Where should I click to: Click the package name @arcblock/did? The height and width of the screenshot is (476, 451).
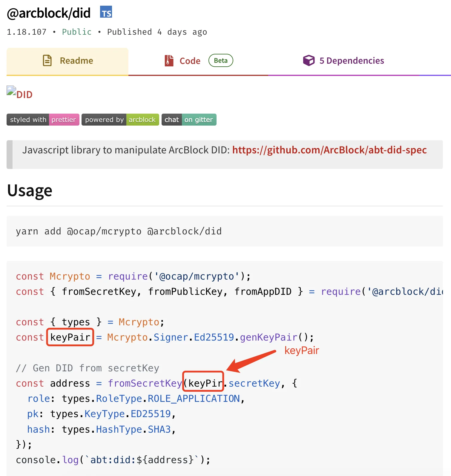pyautogui.click(x=49, y=13)
